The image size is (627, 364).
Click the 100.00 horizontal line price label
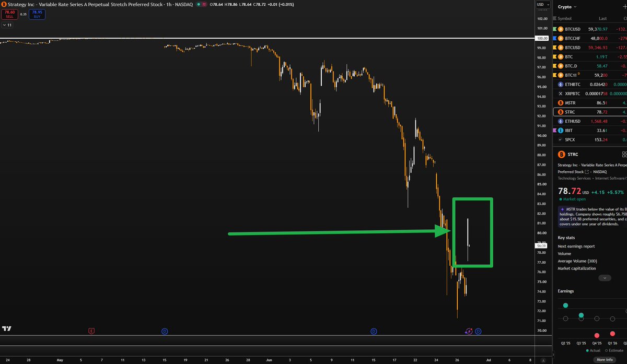coord(542,38)
